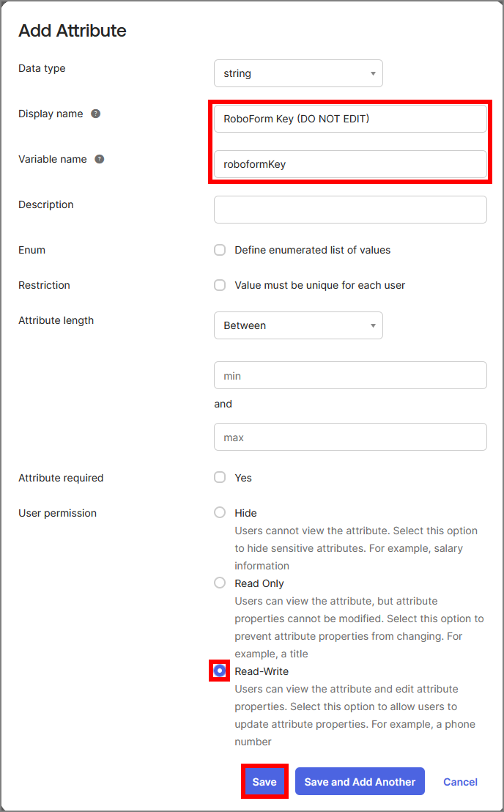Open the Data type dropdown

click(x=298, y=73)
